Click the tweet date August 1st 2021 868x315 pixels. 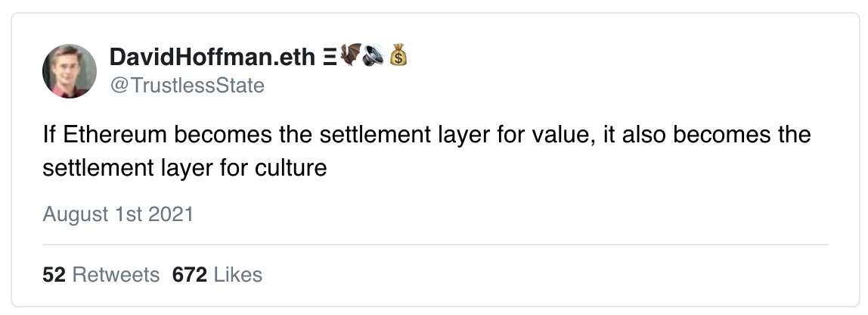click(118, 214)
